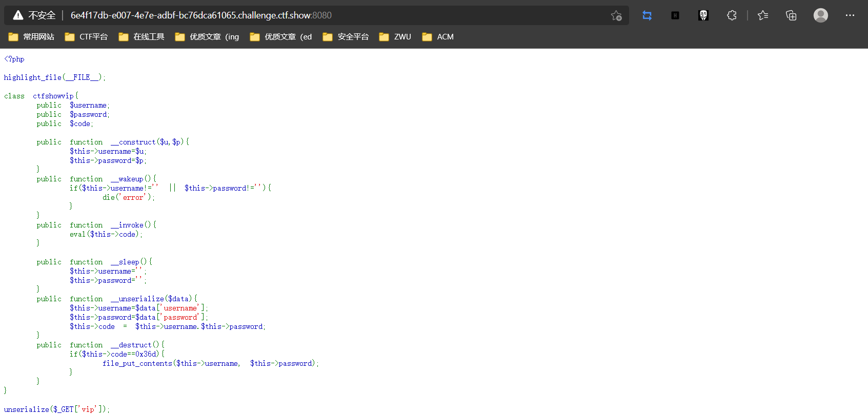Click the "unserialize($_GET['vip']);" line
Image resolution: width=868 pixels, height=415 pixels.
coord(57,409)
